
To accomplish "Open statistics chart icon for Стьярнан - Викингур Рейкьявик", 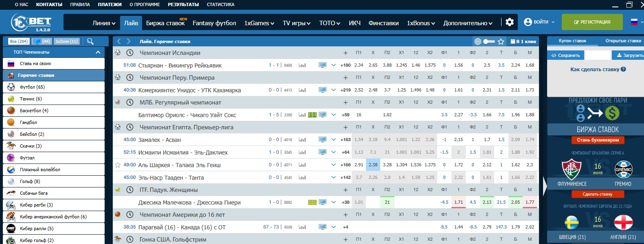I will 302,65.
